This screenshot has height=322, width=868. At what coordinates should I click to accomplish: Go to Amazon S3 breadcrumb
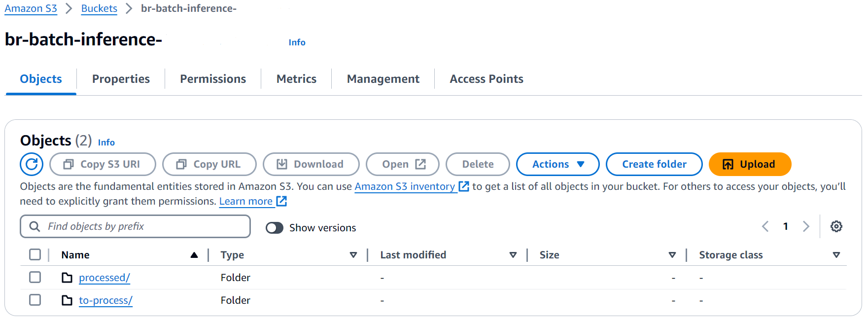tap(31, 8)
